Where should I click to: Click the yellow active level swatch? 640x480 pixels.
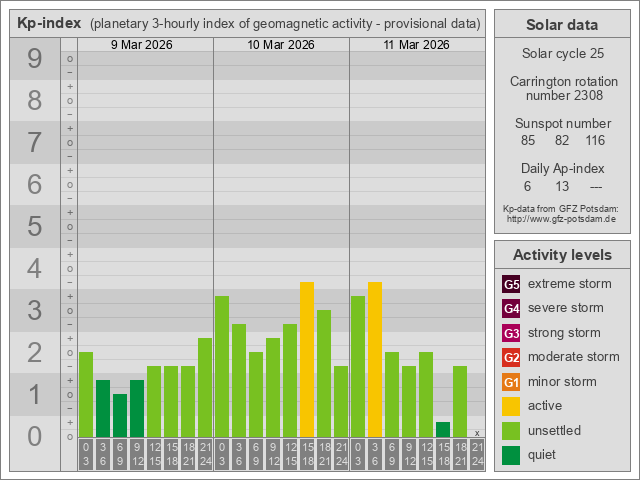[x=511, y=406]
